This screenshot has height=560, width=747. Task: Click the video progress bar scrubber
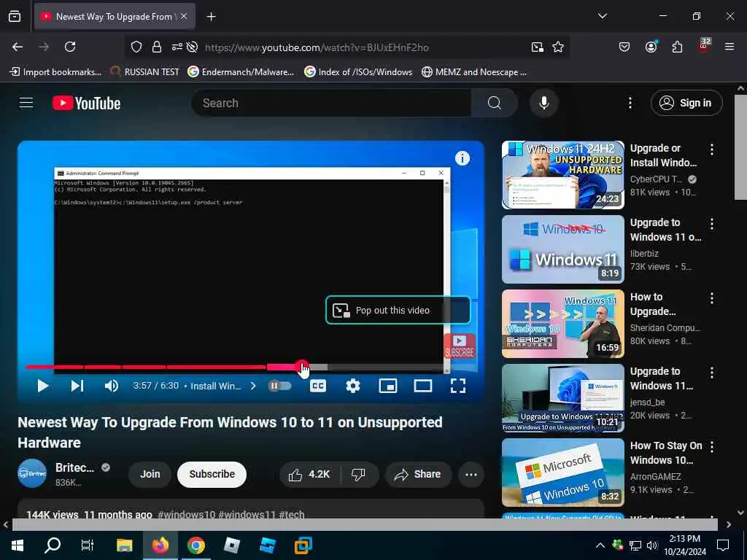(301, 367)
